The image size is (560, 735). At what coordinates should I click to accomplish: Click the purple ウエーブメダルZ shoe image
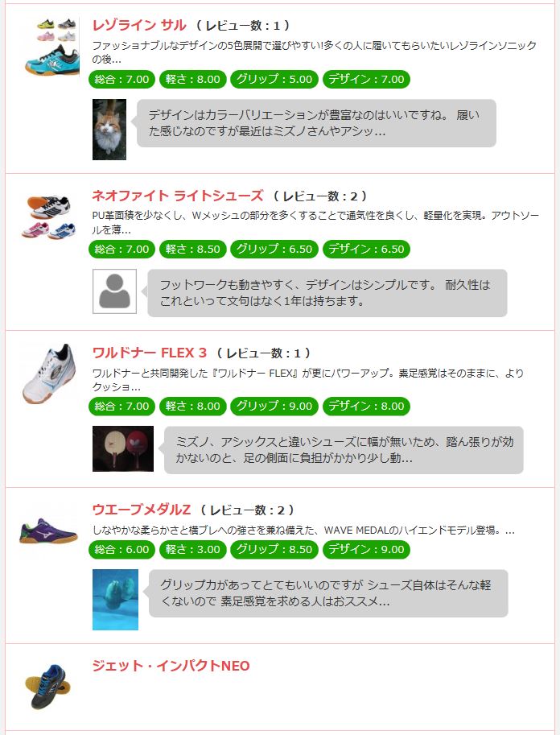pyautogui.click(x=49, y=531)
